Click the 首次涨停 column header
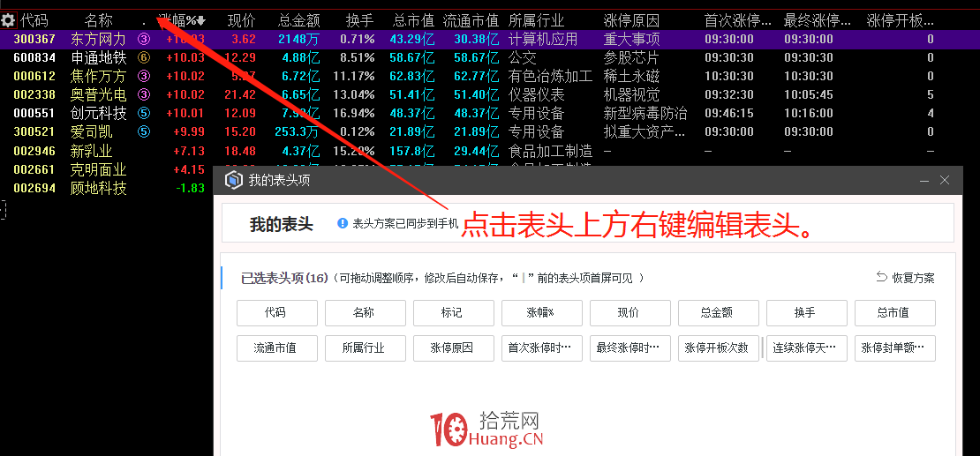 pos(737,20)
